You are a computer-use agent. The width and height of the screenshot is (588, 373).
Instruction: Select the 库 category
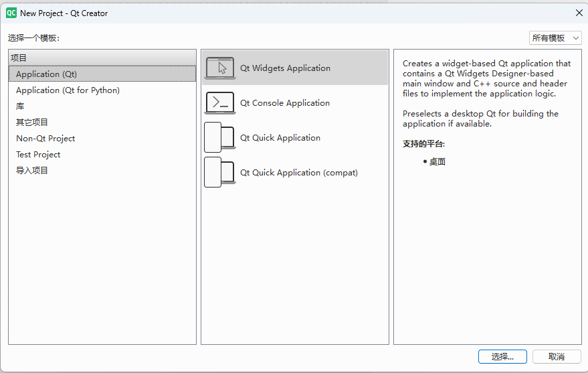pyautogui.click(x=102, y=106)
